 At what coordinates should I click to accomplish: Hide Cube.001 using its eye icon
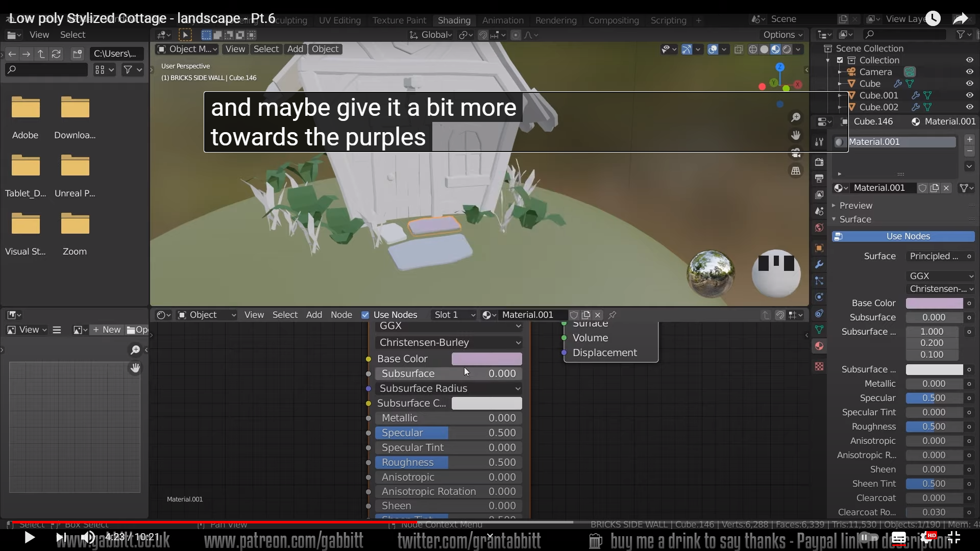click(x=969, y=95)
